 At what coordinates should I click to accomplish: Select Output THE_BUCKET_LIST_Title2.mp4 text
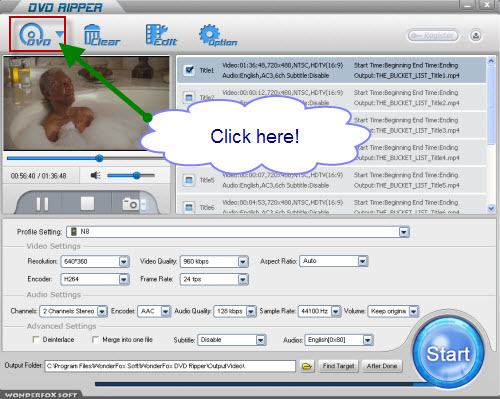point(407,103)
